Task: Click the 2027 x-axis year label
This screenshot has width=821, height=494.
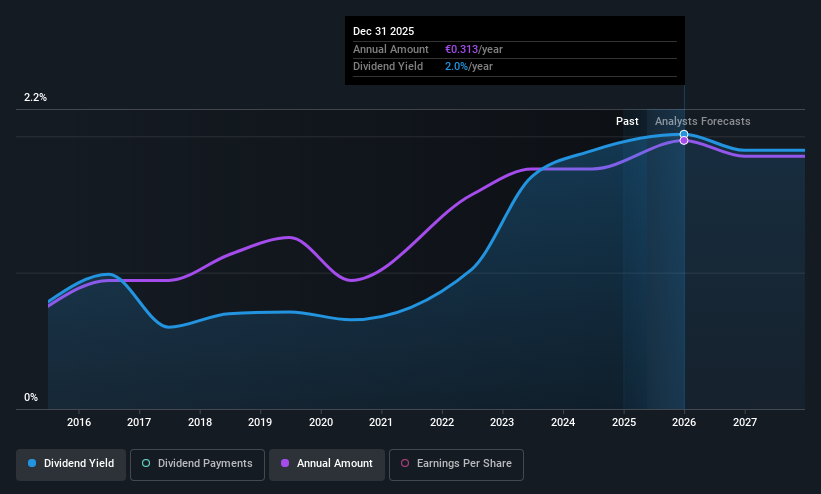Action: 745,422
